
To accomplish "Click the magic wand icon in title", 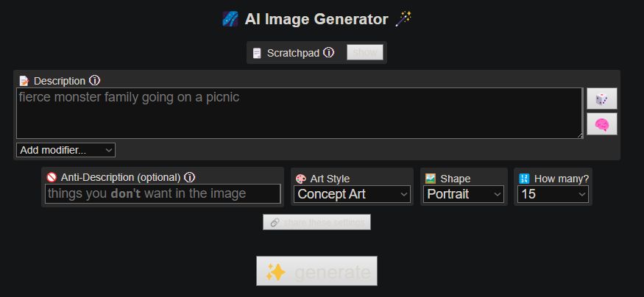I will pos(403,19).
